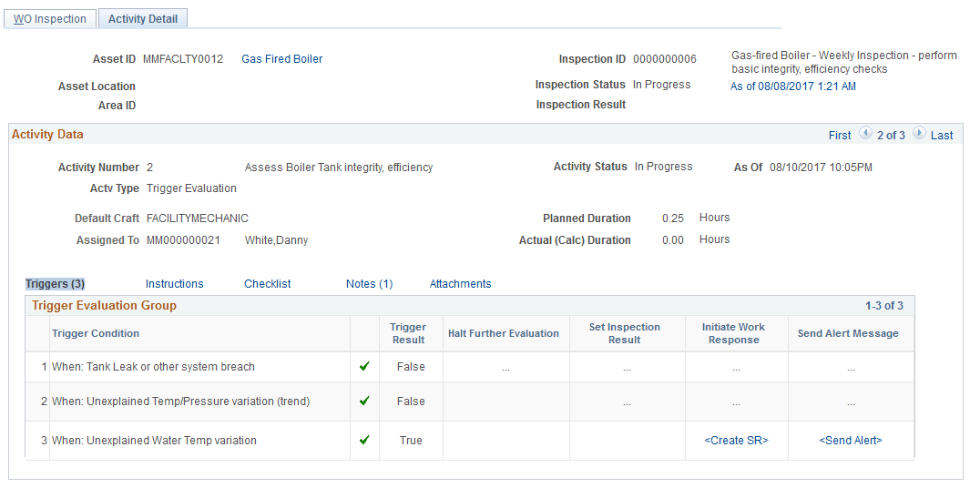The width and height of the screenshot is (980, 488).
Task: Click the Activity Data section header
Action: 47,135
